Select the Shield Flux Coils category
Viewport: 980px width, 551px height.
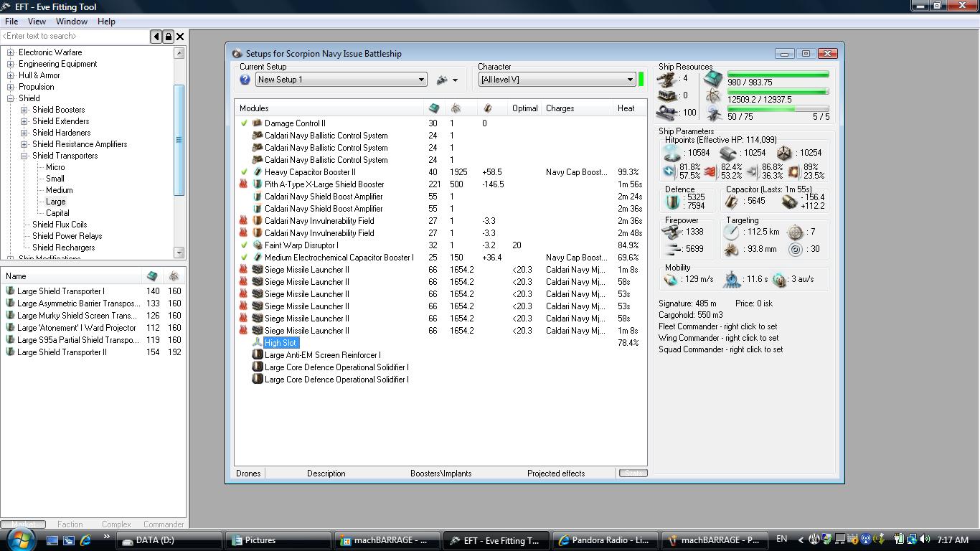pos(60,225)
